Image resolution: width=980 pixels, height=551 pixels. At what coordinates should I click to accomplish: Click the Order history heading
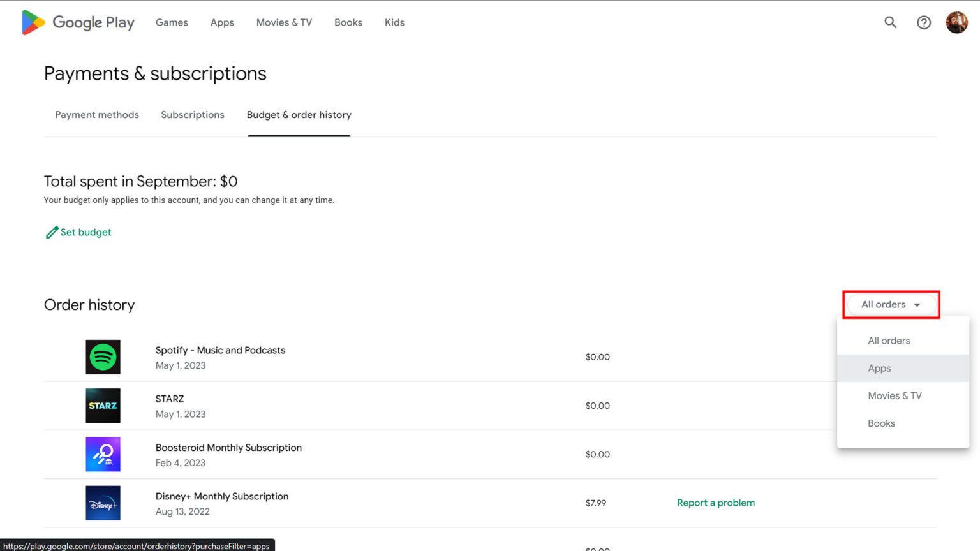(89, 305)
